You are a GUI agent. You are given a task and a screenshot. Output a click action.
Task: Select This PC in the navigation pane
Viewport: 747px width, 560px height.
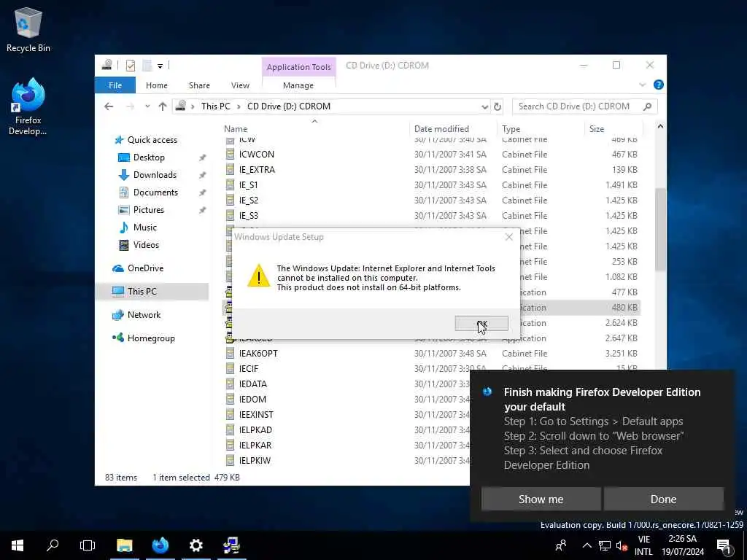point(152,292)
